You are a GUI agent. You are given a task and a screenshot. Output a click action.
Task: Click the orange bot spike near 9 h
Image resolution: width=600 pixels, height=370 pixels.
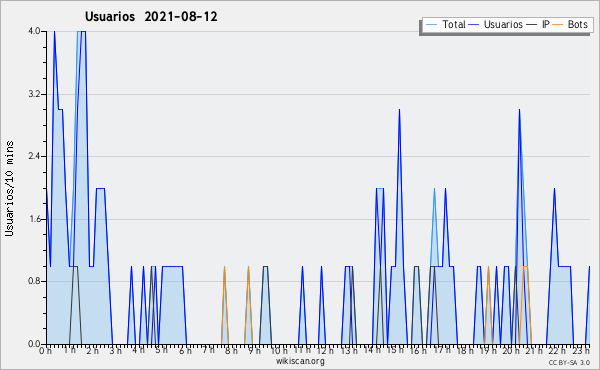(248, 267)
